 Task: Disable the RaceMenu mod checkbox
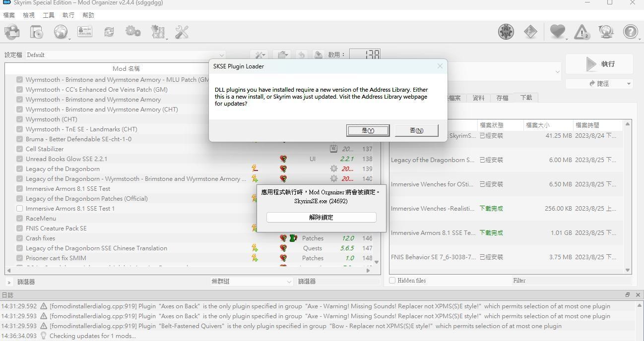point(20,218)
